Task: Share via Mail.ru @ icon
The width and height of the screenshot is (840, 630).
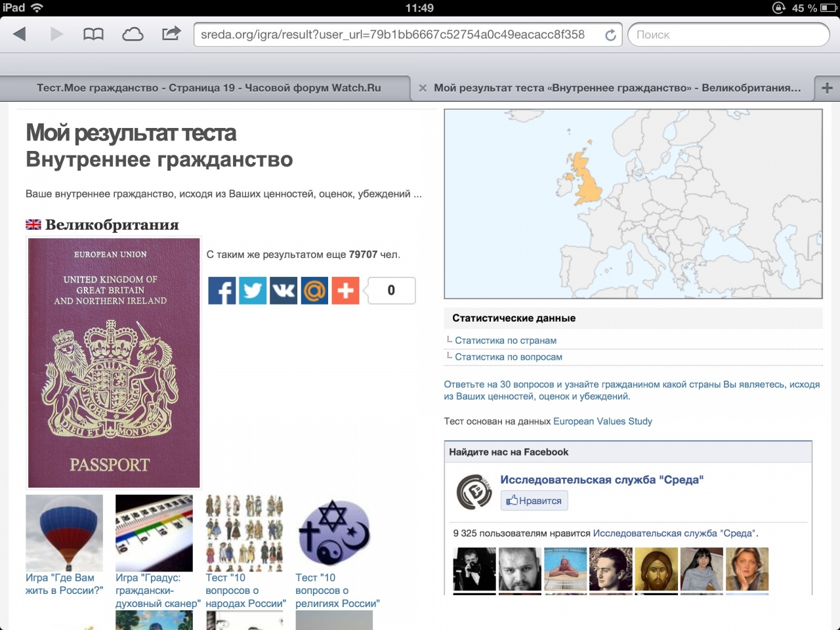Action: (x=314, y=291)
